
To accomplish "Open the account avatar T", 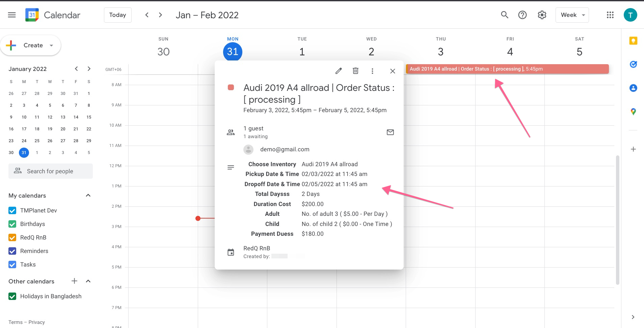I will pos(630,15).
